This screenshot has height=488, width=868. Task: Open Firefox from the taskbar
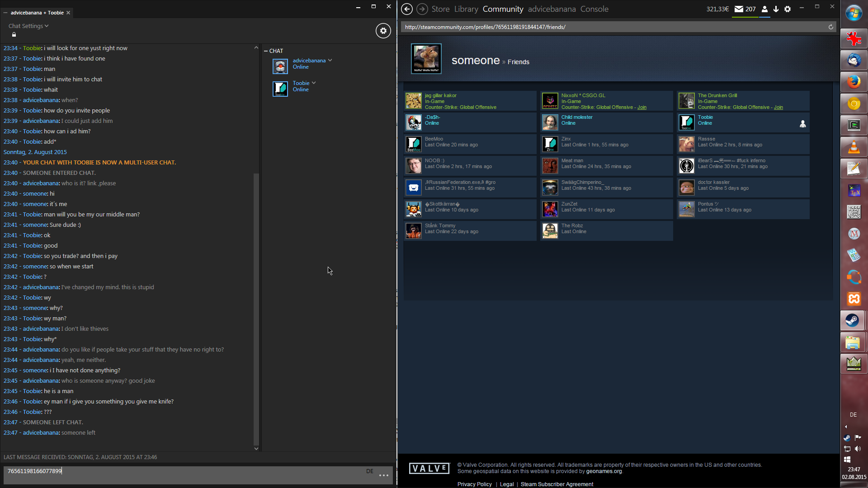[854, 82]
